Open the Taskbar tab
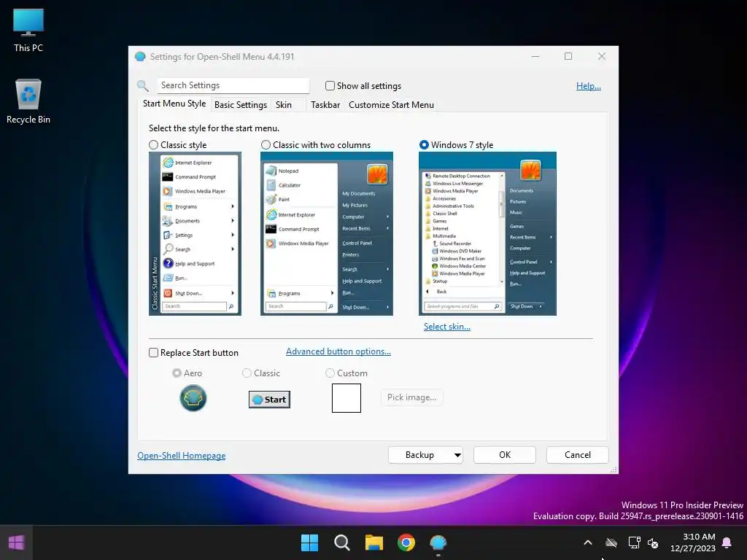 click(x=325, y=105)
